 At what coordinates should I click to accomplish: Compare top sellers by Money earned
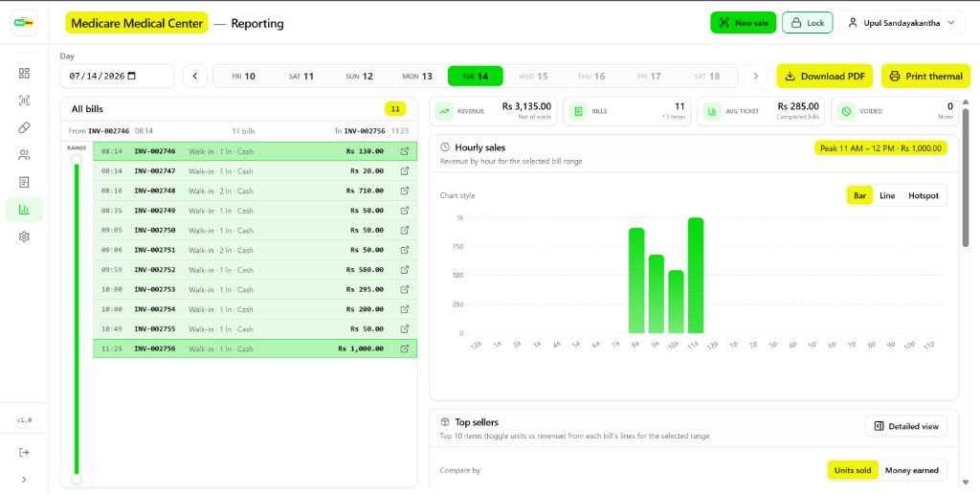pyautogui.click(x=911, y=470)
